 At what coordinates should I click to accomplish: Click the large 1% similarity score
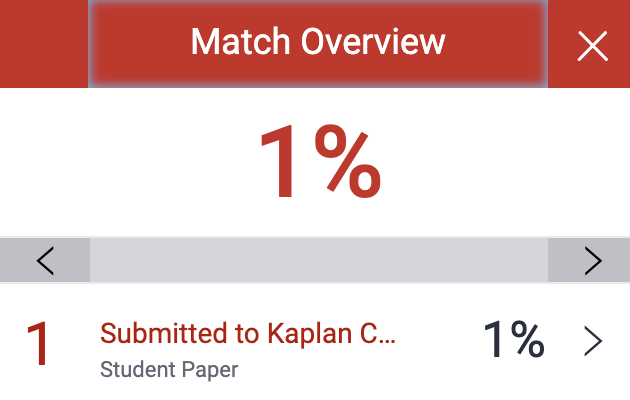(318, 163)
